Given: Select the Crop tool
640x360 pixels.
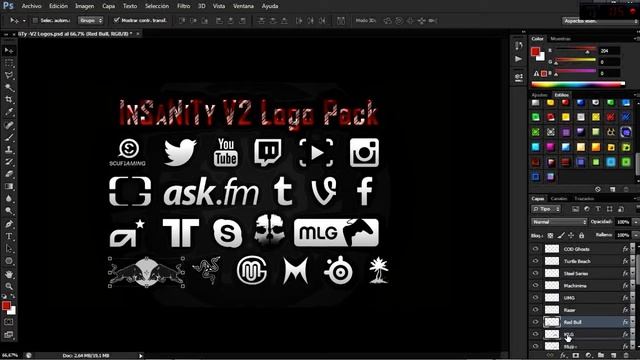Looking at the screenshot, I should pyautogui.click(x=9, y=100).
